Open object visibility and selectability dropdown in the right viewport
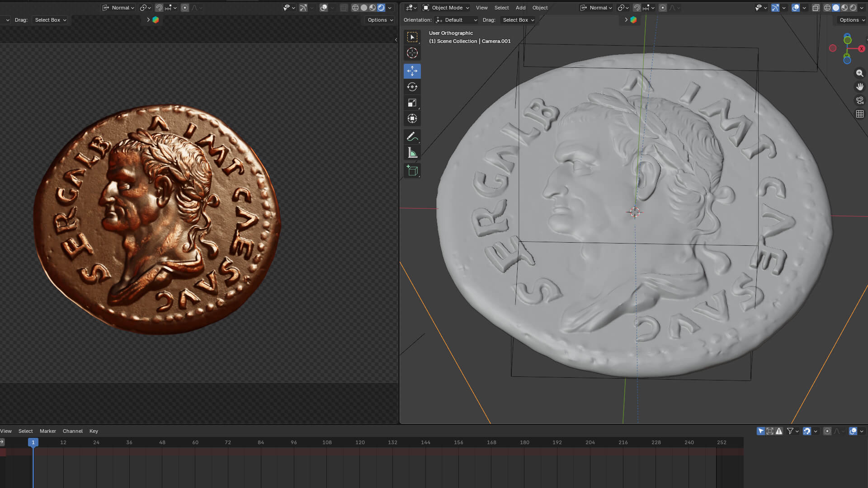Viewport: 868px width, 488px height. click(x=761, y=8)
